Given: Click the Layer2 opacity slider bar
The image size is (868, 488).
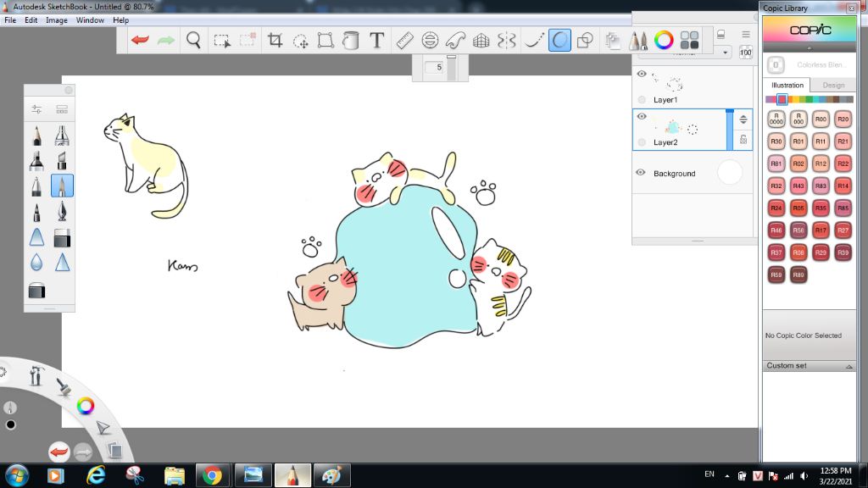Looking at the screenshot, I should coord(730,130).
